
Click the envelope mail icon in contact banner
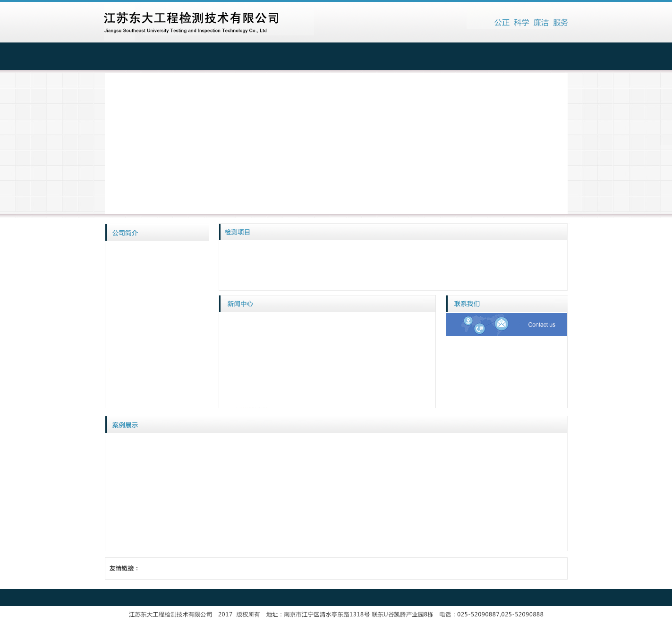pyautogui.click(x=502, y=324)
